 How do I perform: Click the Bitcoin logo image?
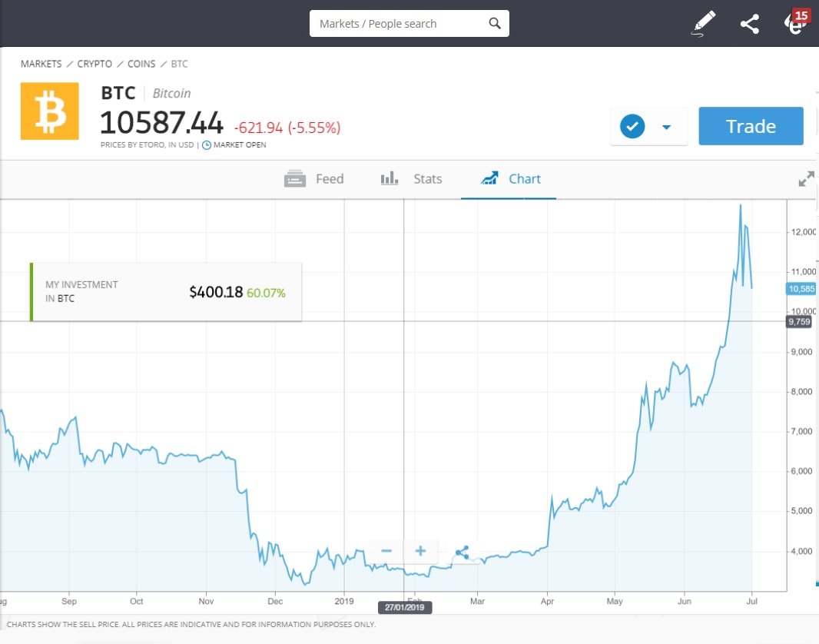click(50, 111)
